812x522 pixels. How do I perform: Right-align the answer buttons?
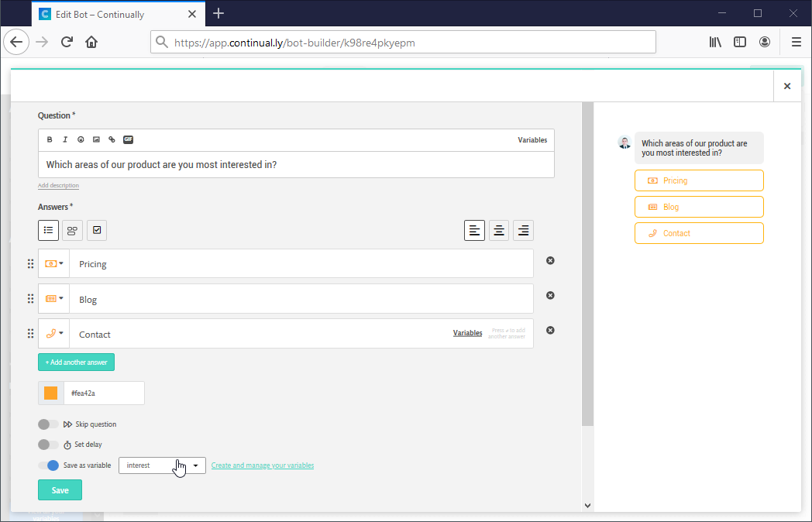coord(523,230)
